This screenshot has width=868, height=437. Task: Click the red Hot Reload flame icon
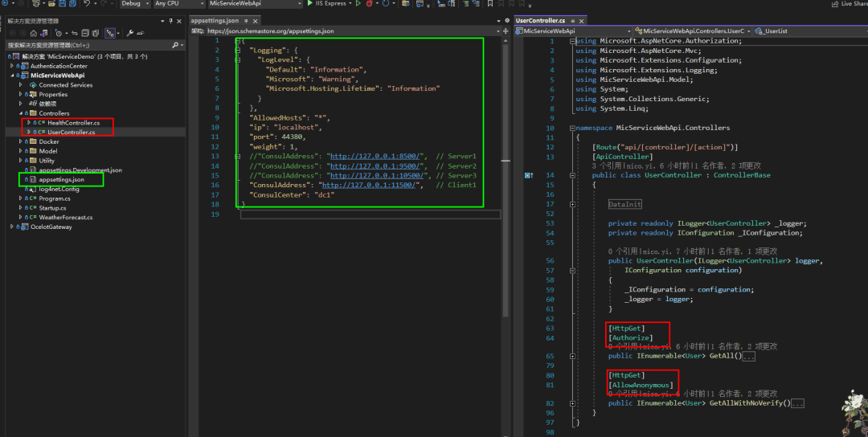(369, 3)
